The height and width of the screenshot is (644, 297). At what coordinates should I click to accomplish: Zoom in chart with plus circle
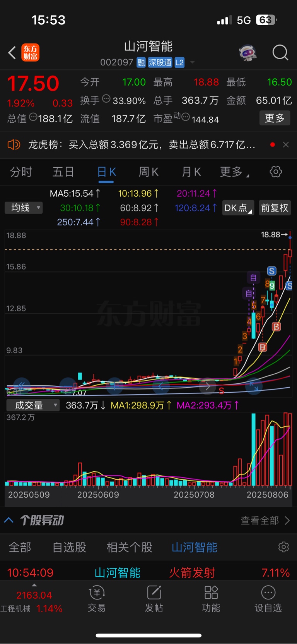tap(114, 386)
